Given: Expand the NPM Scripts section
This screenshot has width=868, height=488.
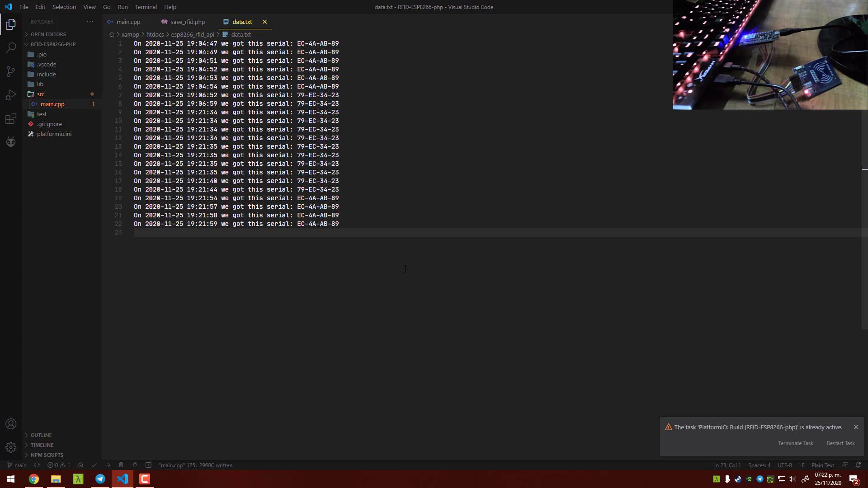Looking at the screenshot, I should pos(47,455).
